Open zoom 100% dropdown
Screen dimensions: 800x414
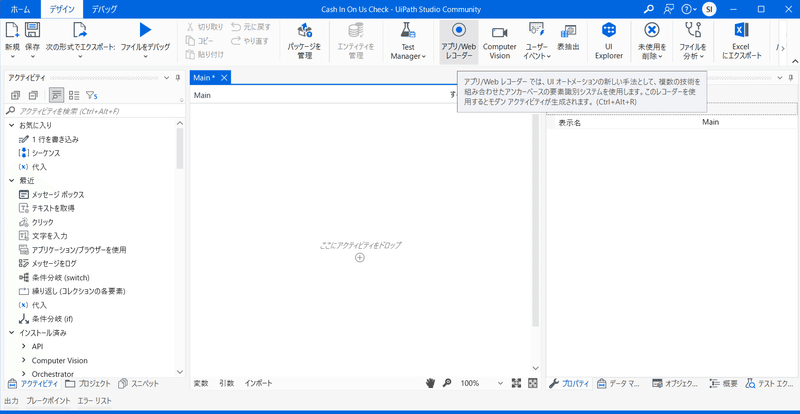pyautogui.click(x=499, y=383)
